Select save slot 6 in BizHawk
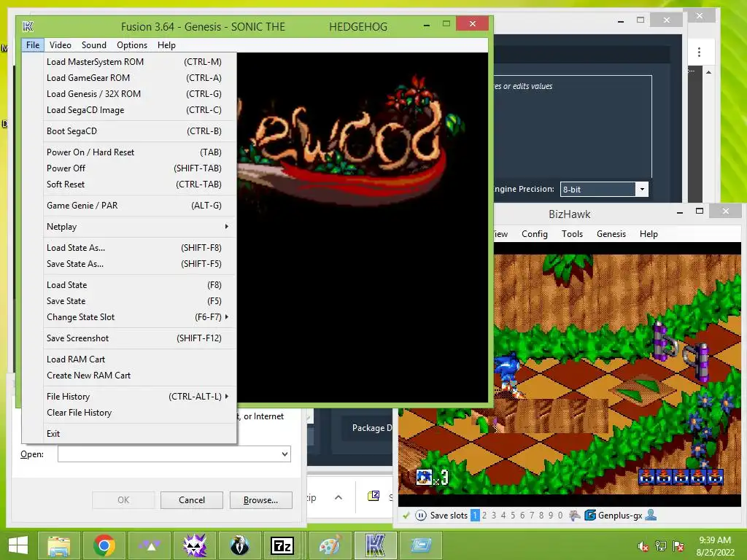This screenshot has width=747, height=560. [522, 516]
